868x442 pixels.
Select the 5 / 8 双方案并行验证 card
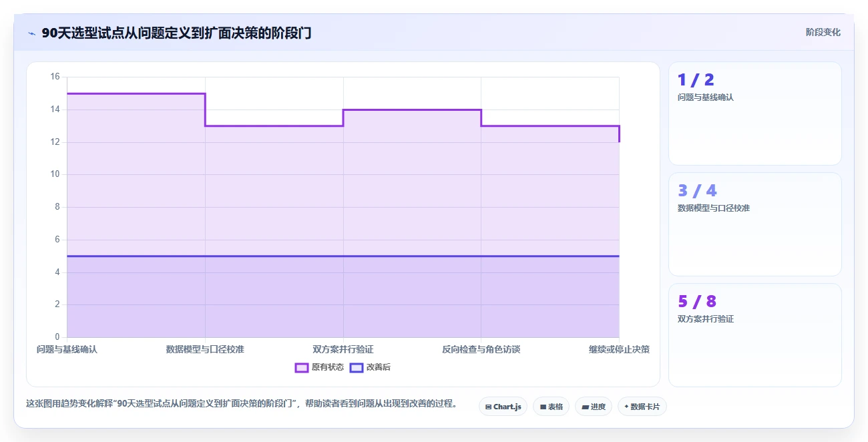[x=755, y=335]
